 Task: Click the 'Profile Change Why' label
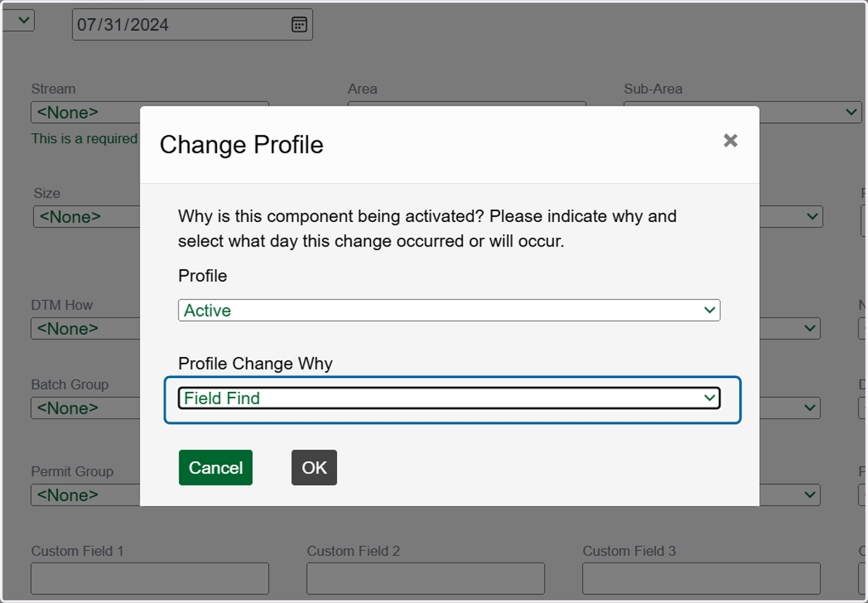click(255, 363)
